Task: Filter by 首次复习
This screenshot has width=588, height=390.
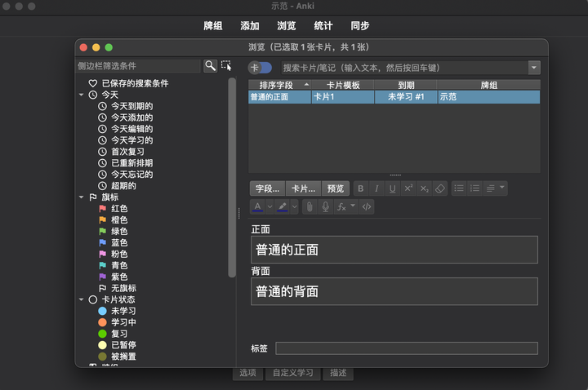Action: (x=121, y=152)
